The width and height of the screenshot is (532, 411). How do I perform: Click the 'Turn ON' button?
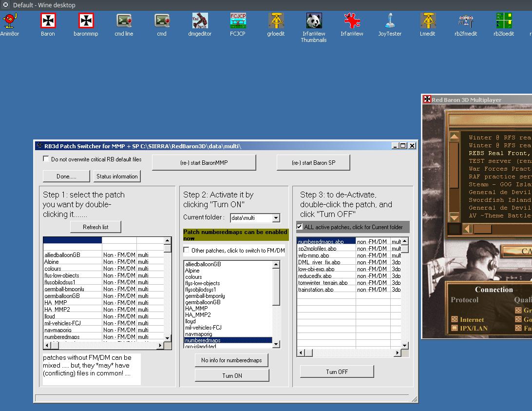[x=232, y=375]
